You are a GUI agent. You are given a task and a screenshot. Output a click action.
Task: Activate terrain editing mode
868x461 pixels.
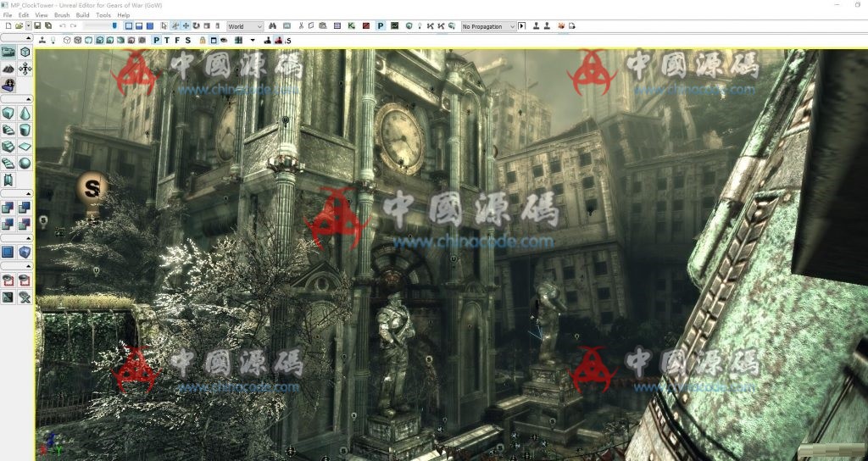pyautogui.click(x=8, y=68)
